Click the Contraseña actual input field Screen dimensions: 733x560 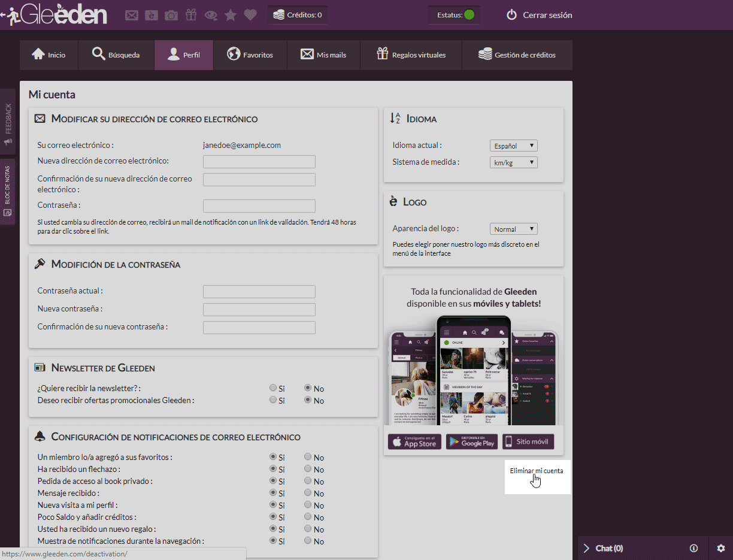click(x=259, y=292)
